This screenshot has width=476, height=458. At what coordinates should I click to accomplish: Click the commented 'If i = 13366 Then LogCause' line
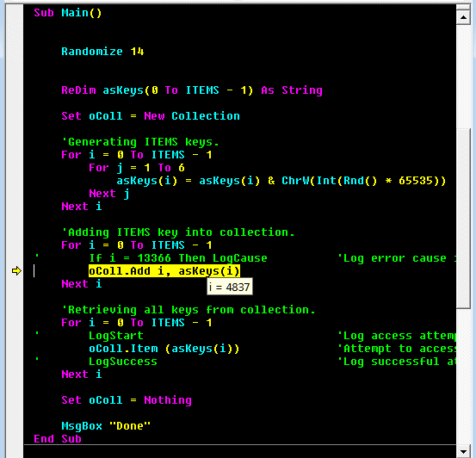(178, 258)
